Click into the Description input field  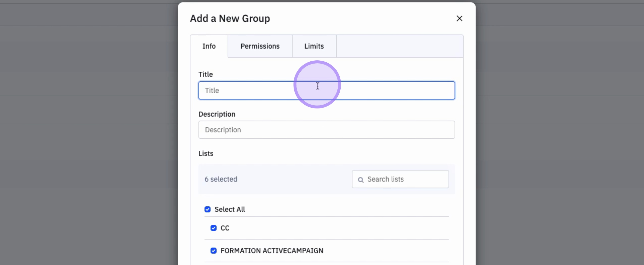click(326, 130)
